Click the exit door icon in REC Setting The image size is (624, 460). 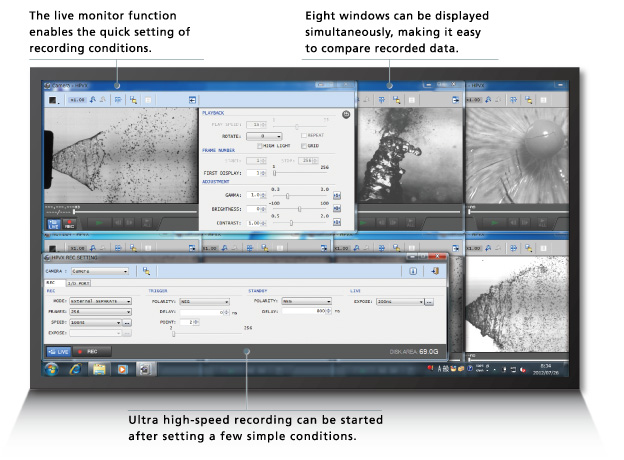434,270
